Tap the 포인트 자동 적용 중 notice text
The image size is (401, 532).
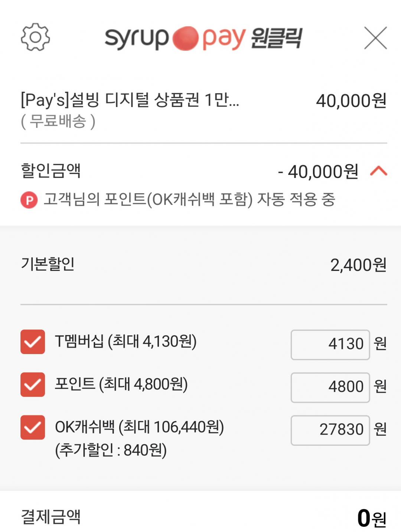(x=189, y=199)
